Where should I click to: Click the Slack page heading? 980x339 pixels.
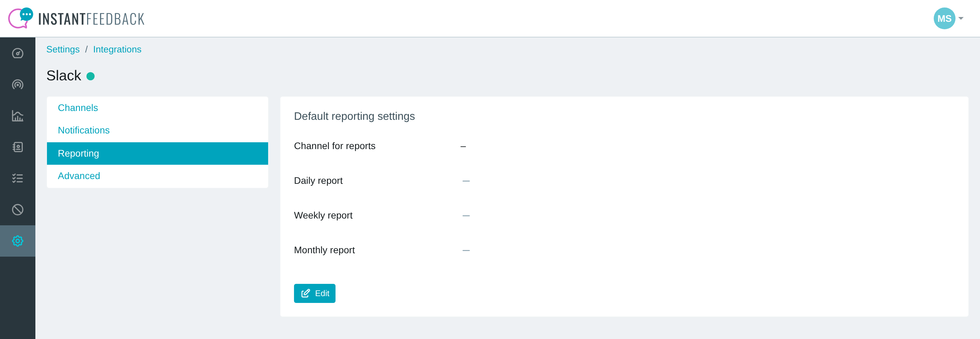[x=64, y=76]
